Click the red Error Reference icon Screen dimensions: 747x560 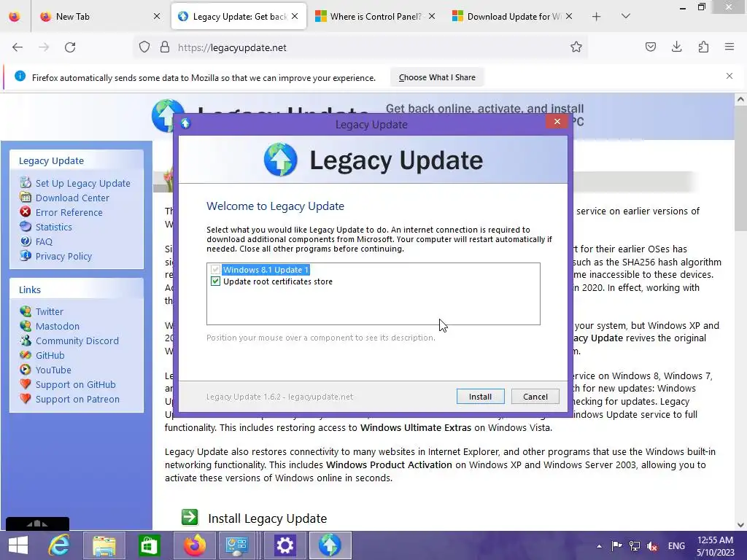click(x=26, y=212)
